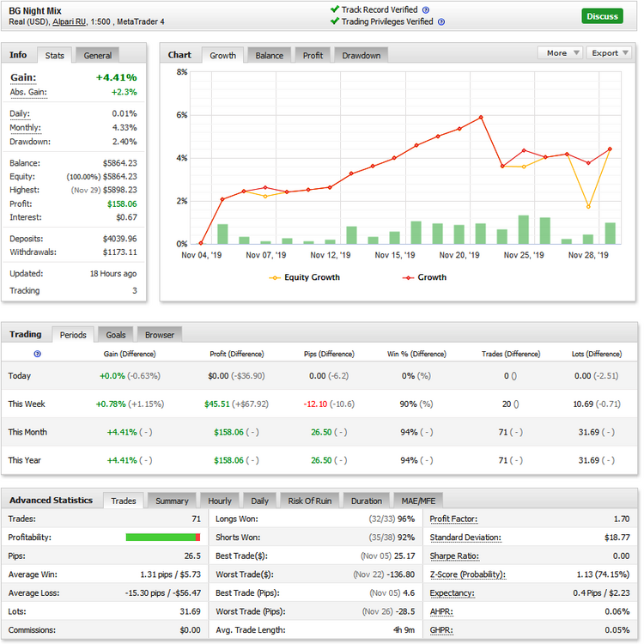
Task: Select the Drawdown chart tab
Action: click(361, 56)
